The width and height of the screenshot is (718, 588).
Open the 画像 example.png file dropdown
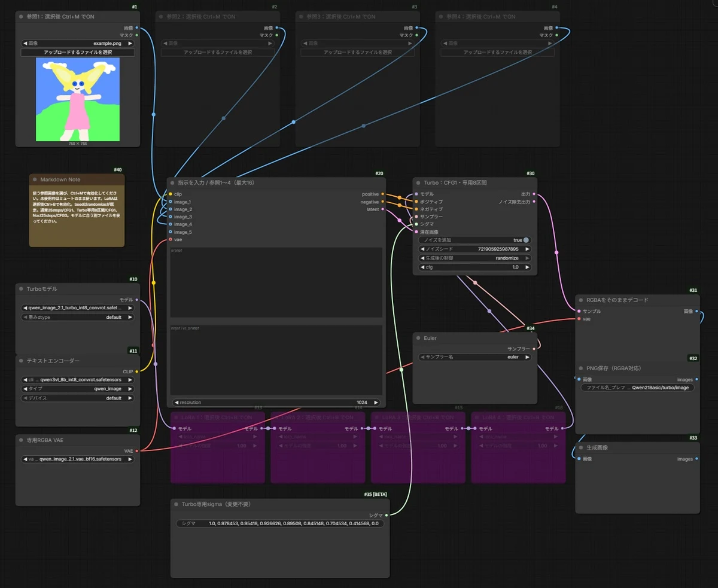[78, 44]
